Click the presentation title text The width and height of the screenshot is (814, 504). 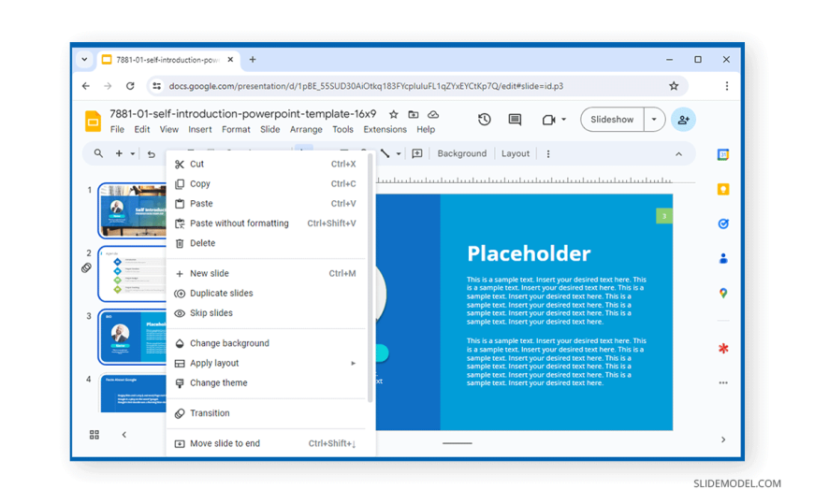pos(242,114)
